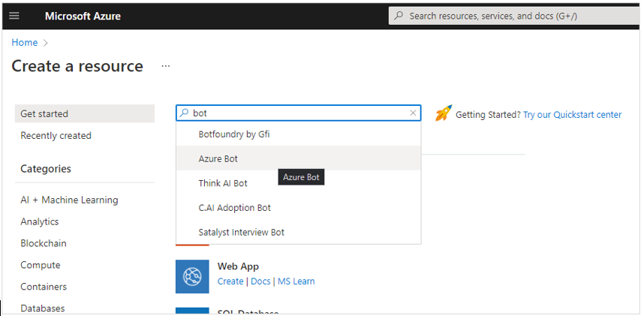
Task: Click Create under Web App
Action: 230,281
